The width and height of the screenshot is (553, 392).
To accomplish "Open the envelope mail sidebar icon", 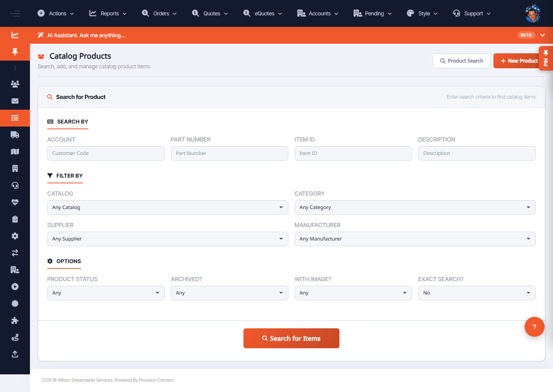I will pyautogui.click(x=15, y=101).
